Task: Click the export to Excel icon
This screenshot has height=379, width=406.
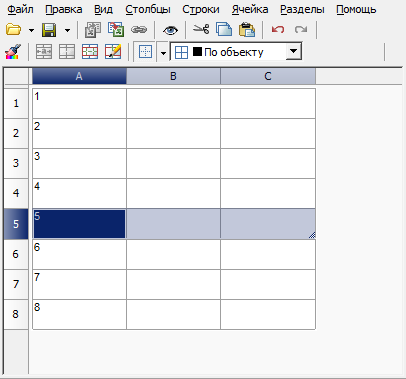Action: pos(116,30)
